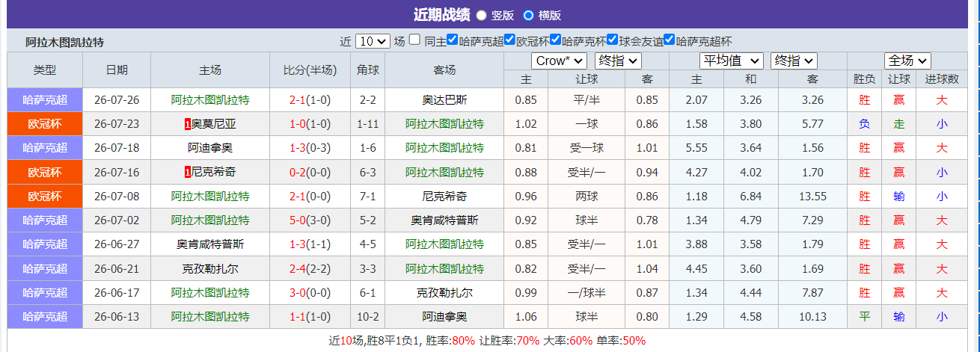Open the 终指 dropdown next to Crow*

[x=618, y=61]
